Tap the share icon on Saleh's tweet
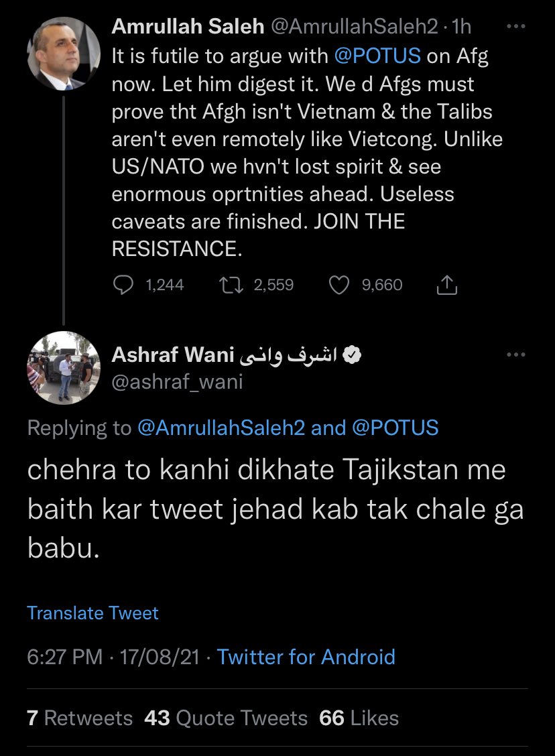The height and width of the screenshot is (756, 555). click(446, 286)
